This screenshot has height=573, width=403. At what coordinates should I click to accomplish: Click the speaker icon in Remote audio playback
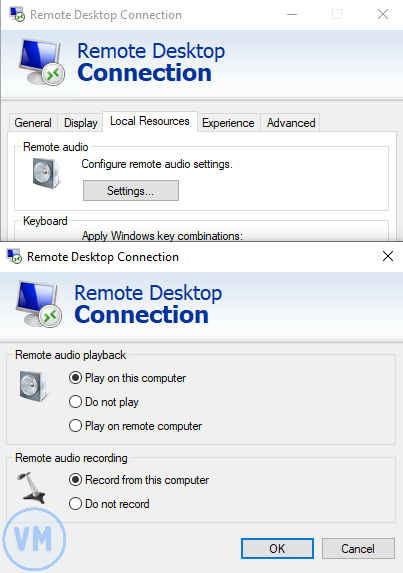click(x=34, y=386)
